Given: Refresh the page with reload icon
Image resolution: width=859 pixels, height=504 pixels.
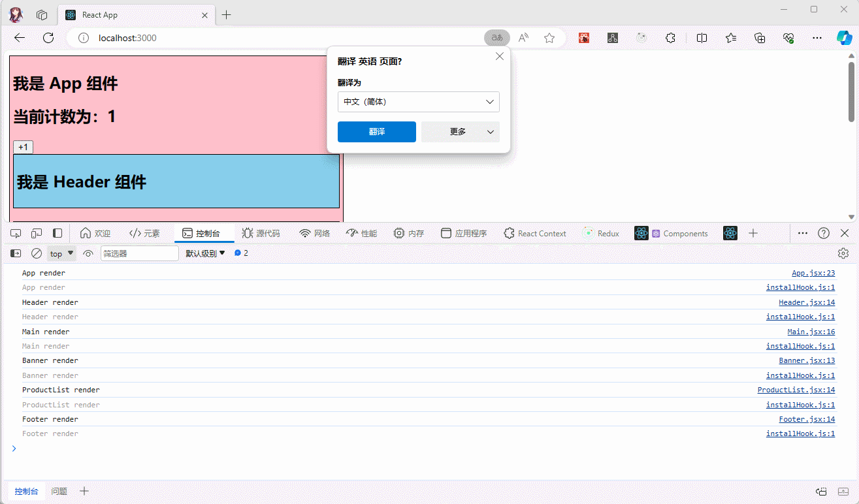Looking at the screenshot, I should [48, 38].
